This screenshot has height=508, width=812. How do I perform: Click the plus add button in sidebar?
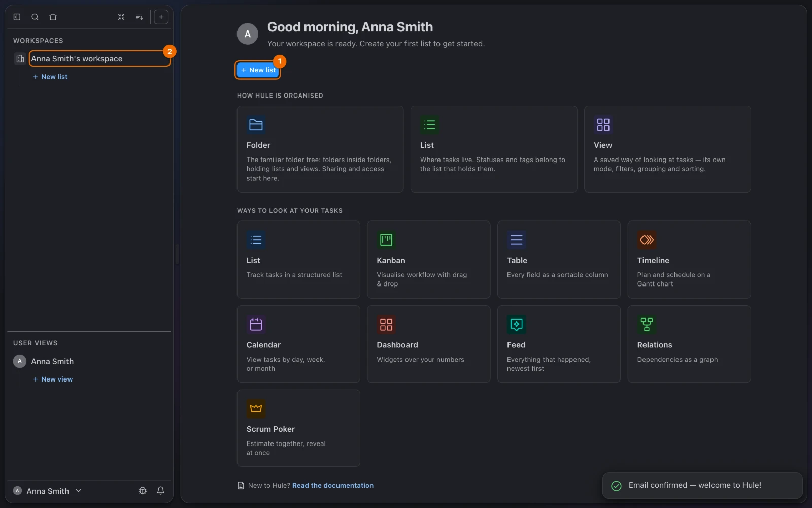(161, 17)
